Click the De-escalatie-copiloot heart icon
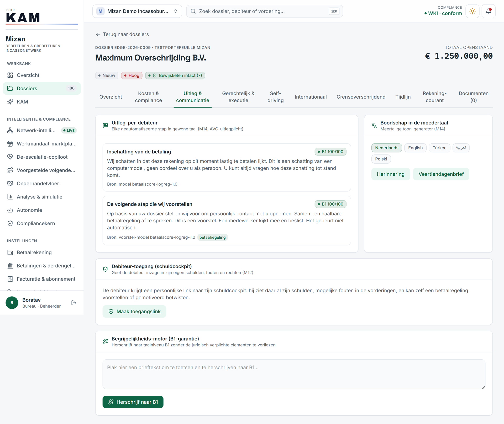504x424 pixels. (10, 157)
